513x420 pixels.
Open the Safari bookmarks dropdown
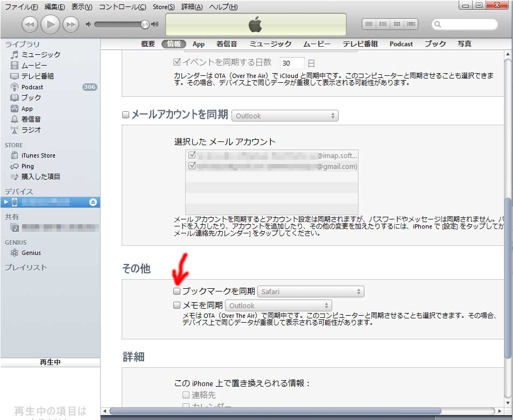tap(311, 291)
